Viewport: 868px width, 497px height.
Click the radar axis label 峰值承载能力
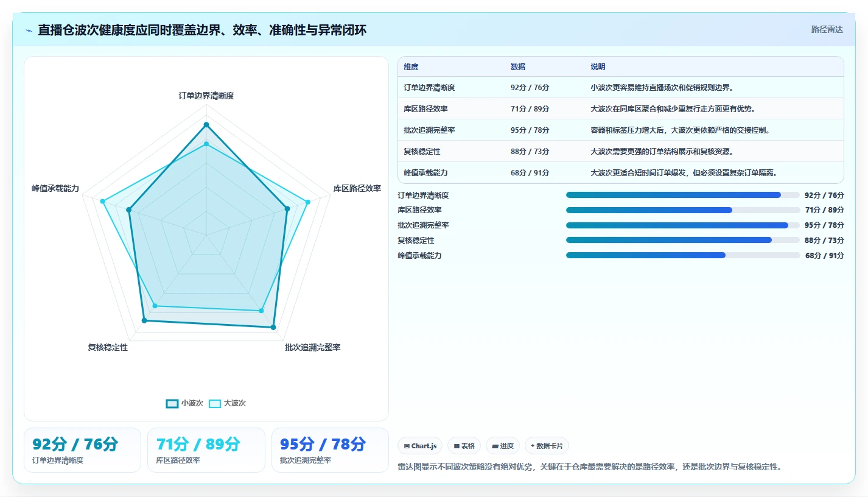click(55, 188)
